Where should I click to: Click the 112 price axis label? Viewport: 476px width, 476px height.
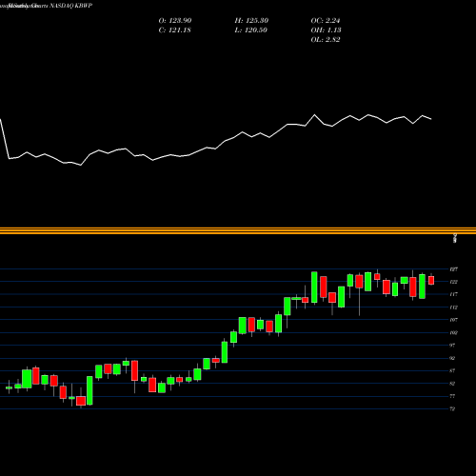[453, 307]
